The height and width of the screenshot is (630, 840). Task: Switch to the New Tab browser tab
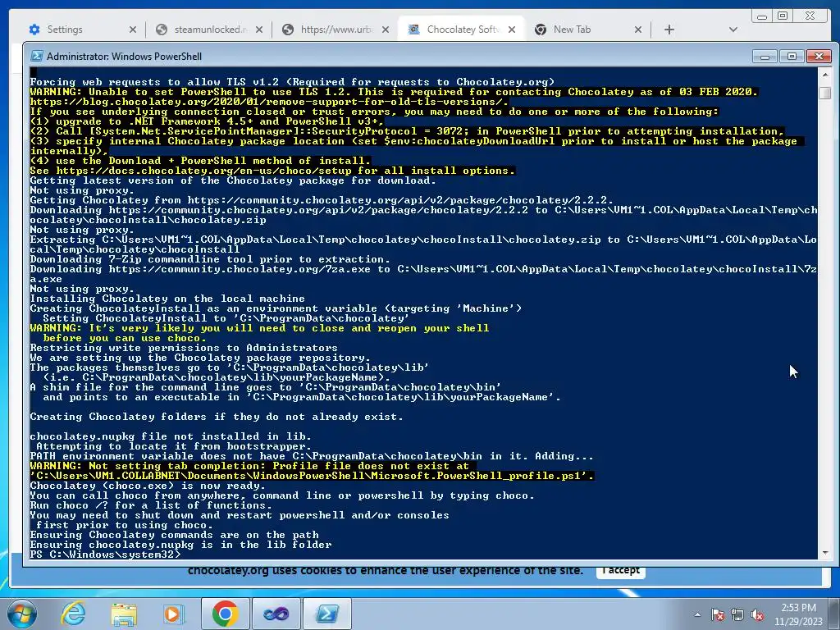pos(588,30)
